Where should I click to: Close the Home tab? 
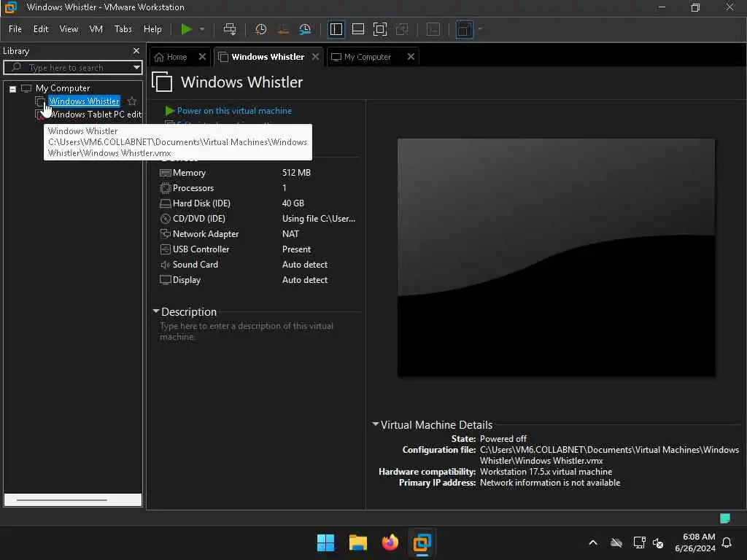[x=202, y=57]
